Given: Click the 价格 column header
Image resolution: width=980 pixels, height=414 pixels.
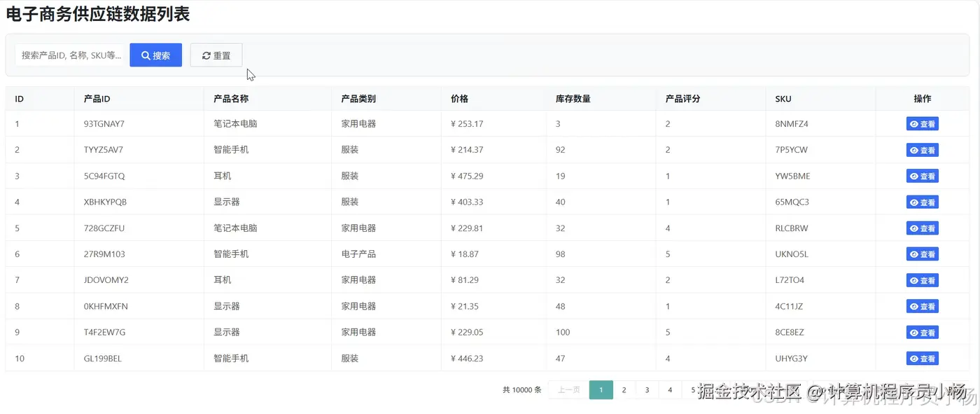Looking at the screenshot, I should point(460,98).
